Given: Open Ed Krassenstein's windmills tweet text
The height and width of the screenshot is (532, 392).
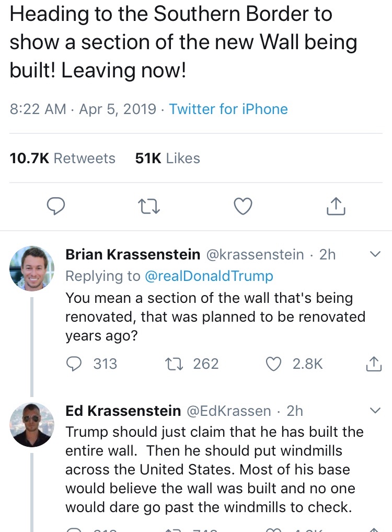Looking at the screenshot, I should pyautogui.click(x=213, y=469).
